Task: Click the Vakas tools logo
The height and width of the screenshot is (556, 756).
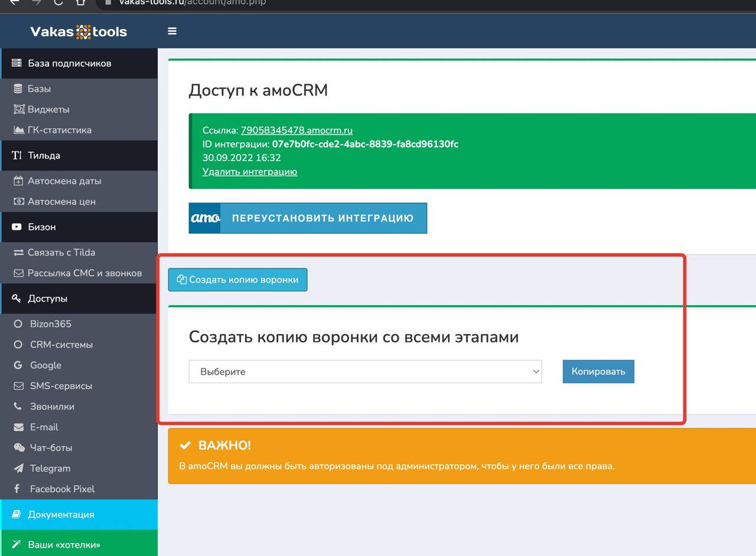Action: tap(79, 32)
